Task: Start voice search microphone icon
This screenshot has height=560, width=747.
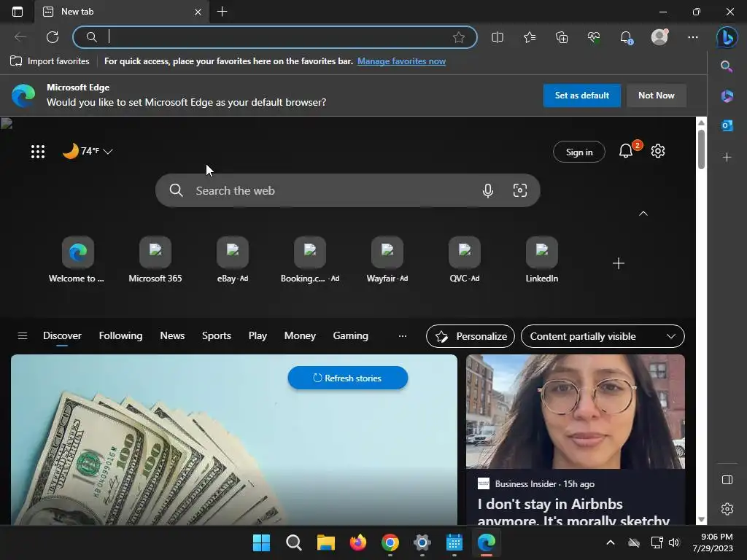Action: 488,190
